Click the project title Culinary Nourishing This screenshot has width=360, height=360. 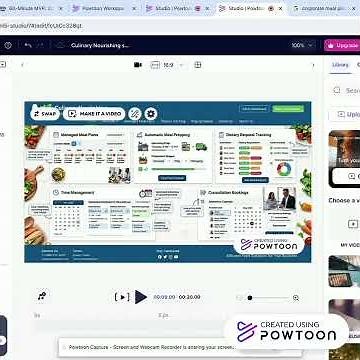click(x=100, y=45)
